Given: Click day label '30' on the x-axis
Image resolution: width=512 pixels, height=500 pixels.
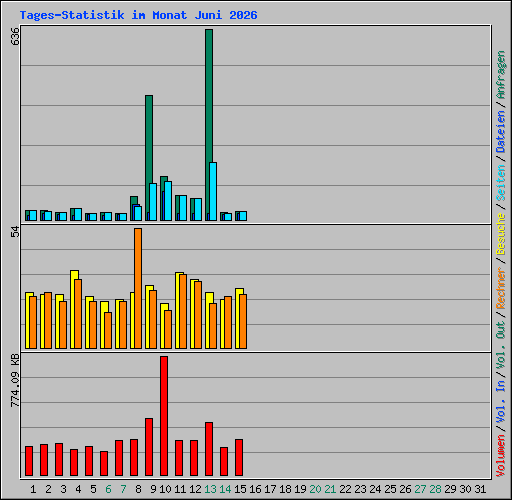Looking at the screenshot, I should pos(466,489).
